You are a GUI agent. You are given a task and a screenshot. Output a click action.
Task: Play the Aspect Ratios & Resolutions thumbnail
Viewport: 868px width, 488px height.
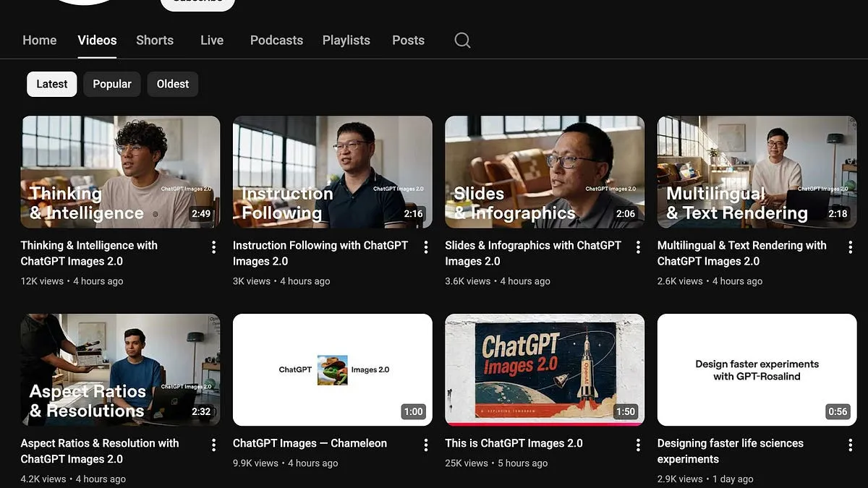point(120,370)
